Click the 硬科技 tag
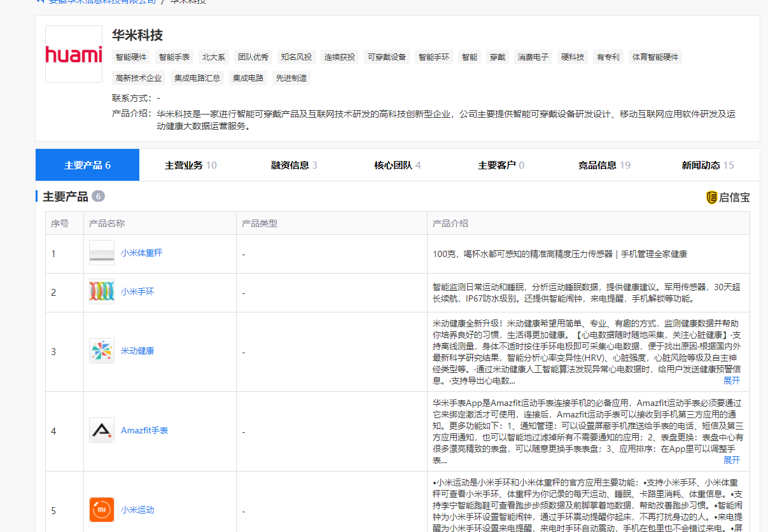The width and height of the screenshot is (768, 532). pos(573,57)
